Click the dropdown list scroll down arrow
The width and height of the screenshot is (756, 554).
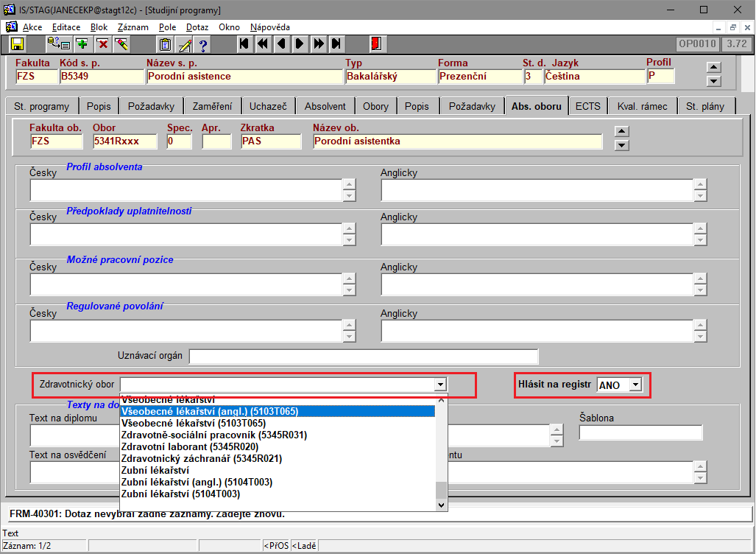pyautogui.click(x=441, y=505)
